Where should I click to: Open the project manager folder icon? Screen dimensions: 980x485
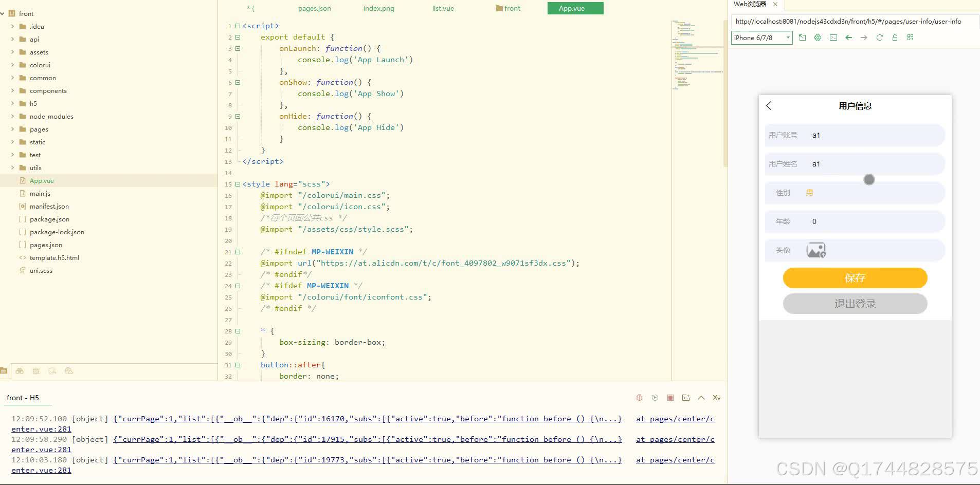click(x=4, y=370)
